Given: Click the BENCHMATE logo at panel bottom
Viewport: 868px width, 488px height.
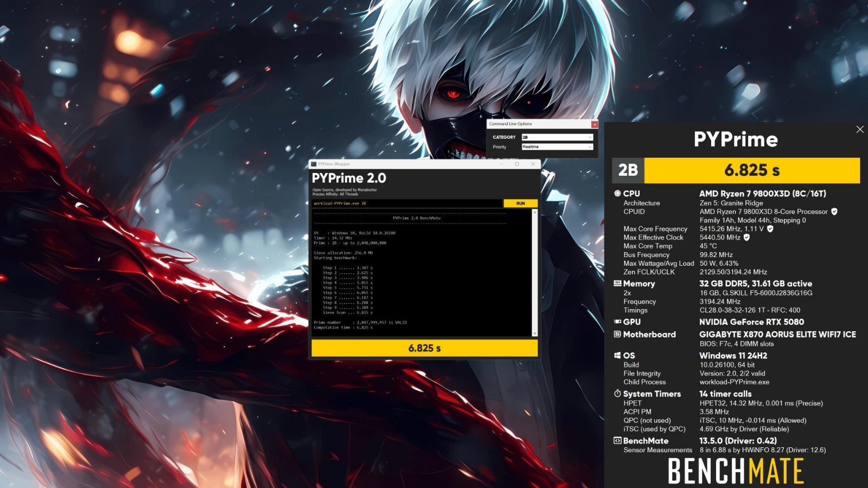Looking at the screenshot, I should (736, 471).
